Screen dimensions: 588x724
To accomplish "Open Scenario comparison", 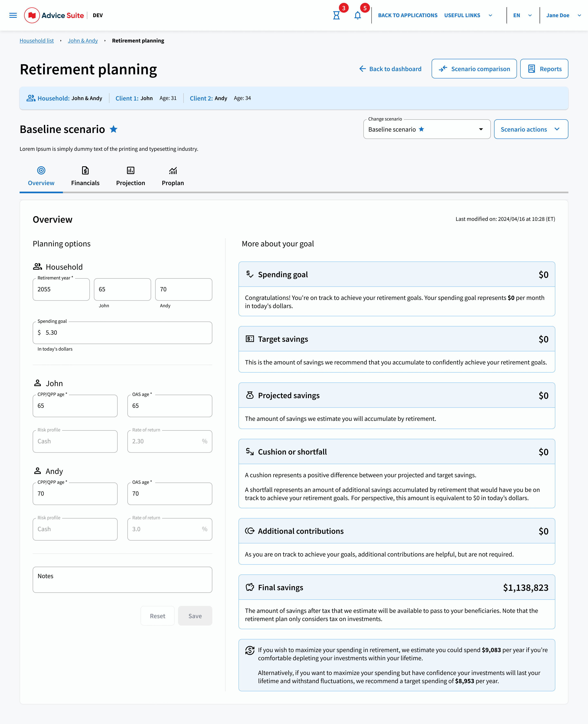I will click(474, 69).
